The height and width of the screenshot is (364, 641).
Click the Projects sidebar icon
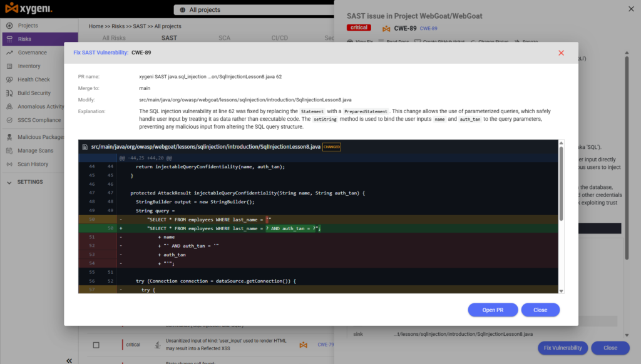tap(9, 25)
